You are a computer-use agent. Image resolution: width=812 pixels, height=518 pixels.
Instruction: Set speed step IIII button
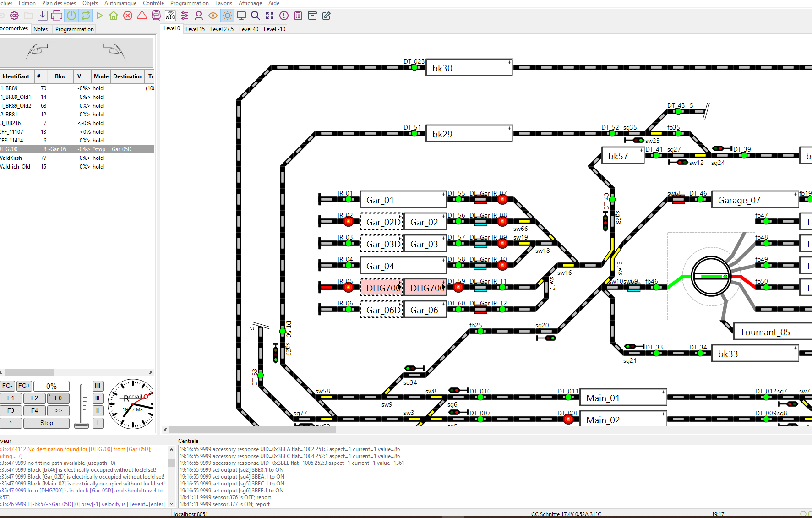98,386
